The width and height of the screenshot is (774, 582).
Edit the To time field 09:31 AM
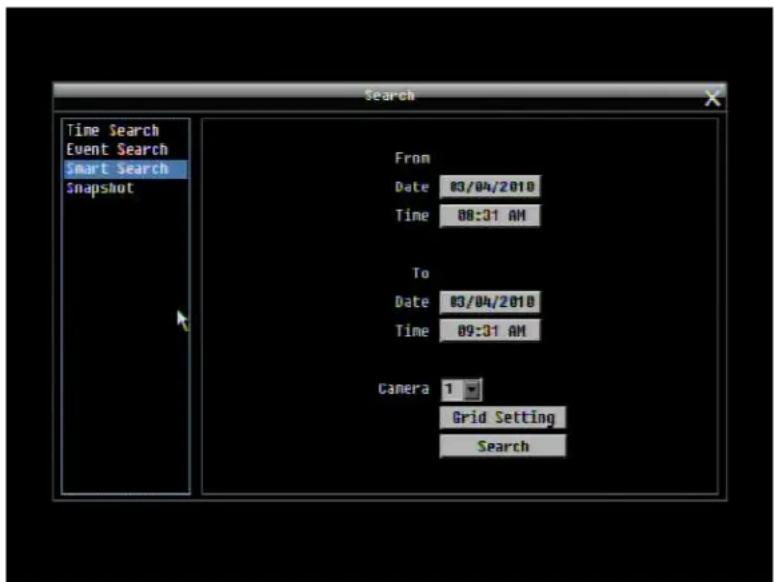coord(490,331)
